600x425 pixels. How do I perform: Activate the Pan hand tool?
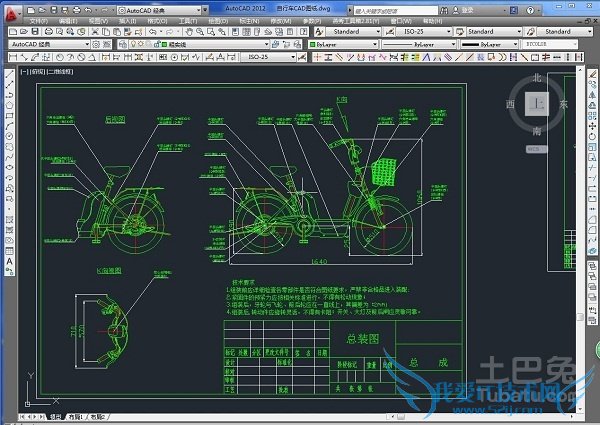(x=189, y=32)
